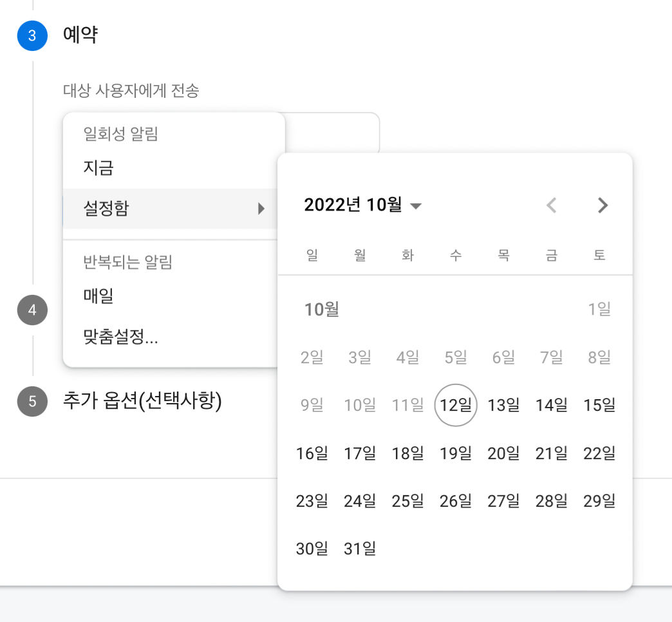Set the date to 23일
The height and width of the screenshot is (622, 672).
point(312,501)
